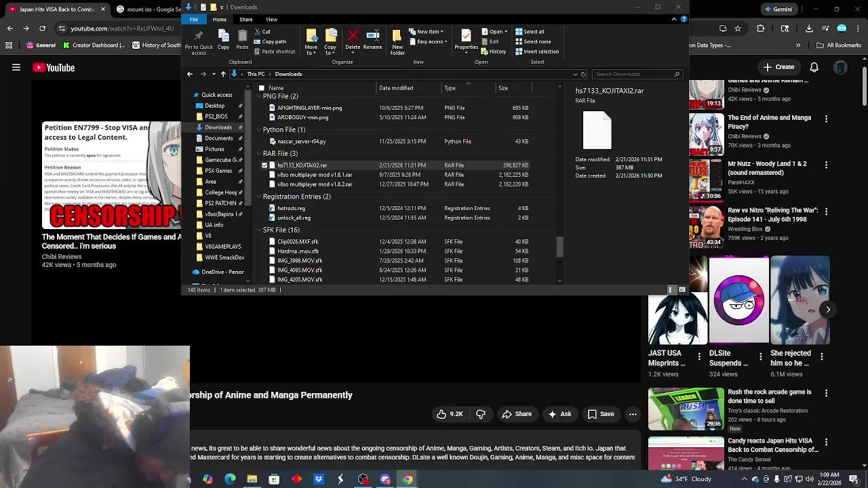Uncheck hs7133_KOJITAXI2.rar checkbox
Screen dimensions: 868x488
(264, 165)
